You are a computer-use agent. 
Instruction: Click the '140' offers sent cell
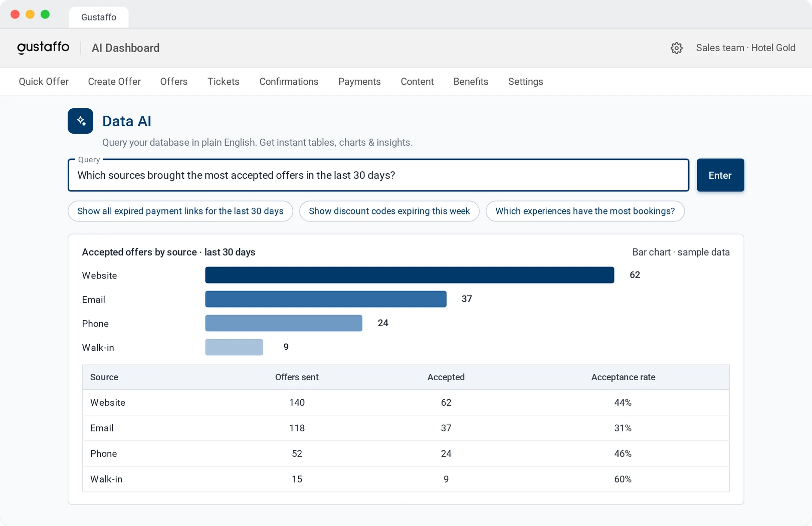point(297,403)
